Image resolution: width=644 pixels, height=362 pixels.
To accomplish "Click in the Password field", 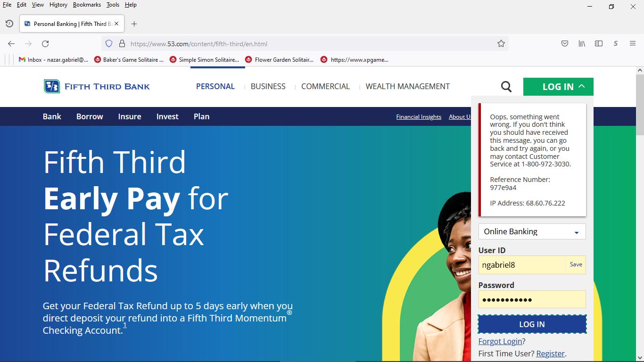I will (532, 300).
